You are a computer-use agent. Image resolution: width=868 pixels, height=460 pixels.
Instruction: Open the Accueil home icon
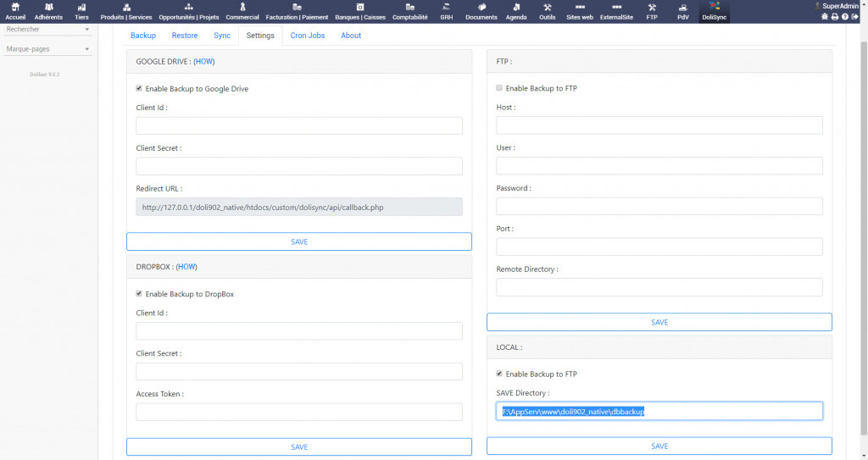pyautogui.click(x=15, y=11)
